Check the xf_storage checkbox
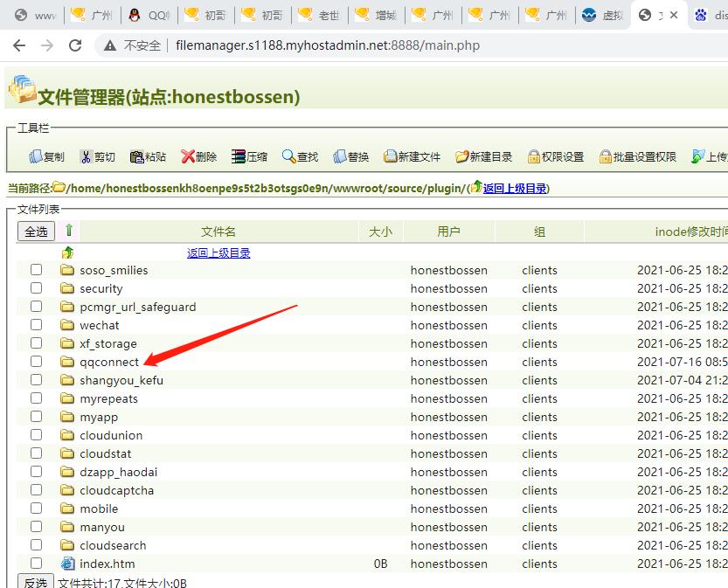Image resolution: width=728 pixels, height=588 pixels. [36, 343]
